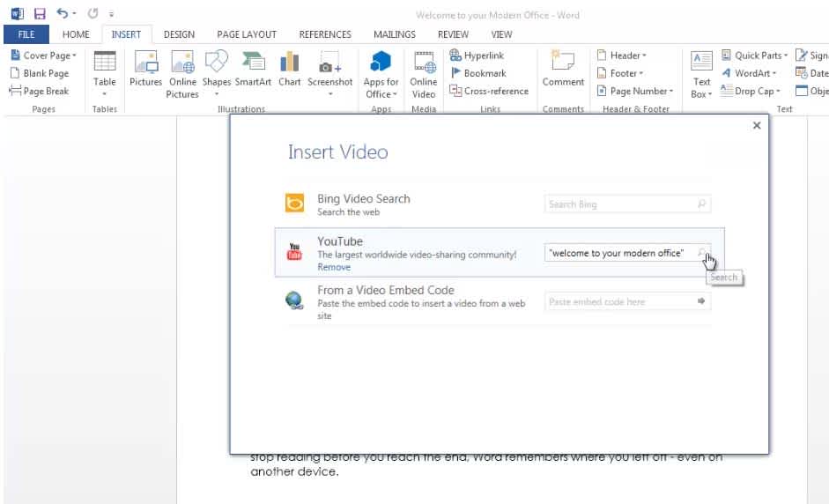Undo the last action
Image resolution: width=829 pixels, height=504 pixels.
(x=62, y=13)
